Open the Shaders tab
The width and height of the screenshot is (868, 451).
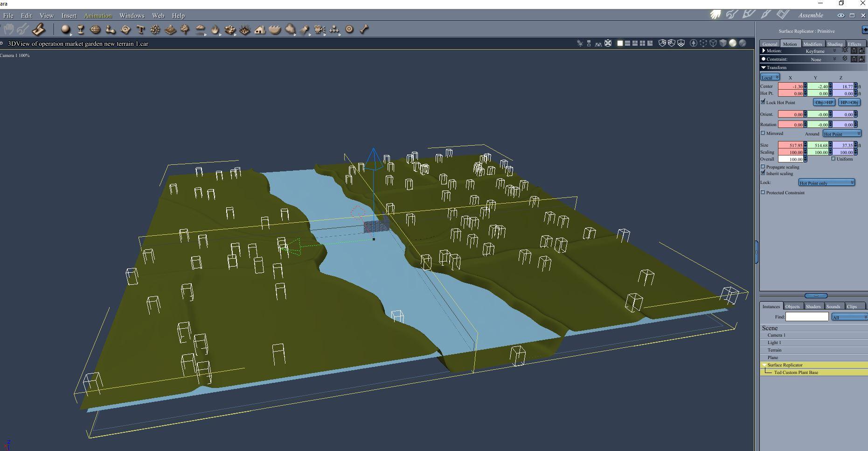click(813, 306)
